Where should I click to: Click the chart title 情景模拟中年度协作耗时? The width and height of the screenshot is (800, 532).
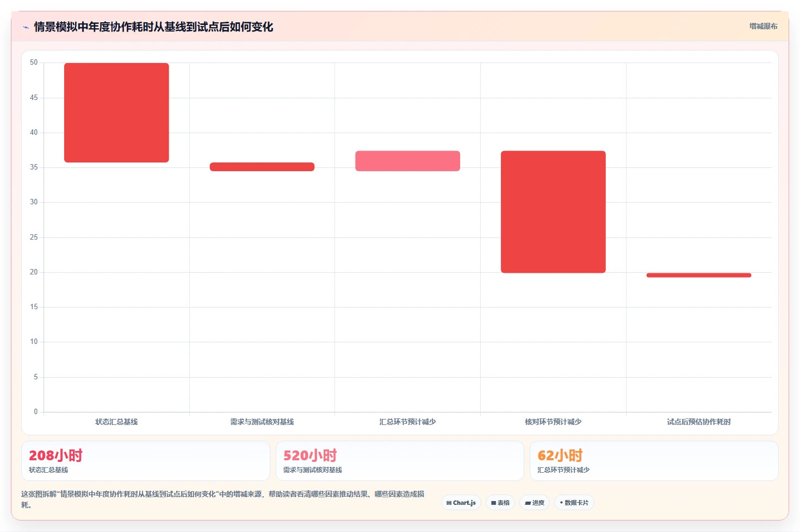coord(153,27)
